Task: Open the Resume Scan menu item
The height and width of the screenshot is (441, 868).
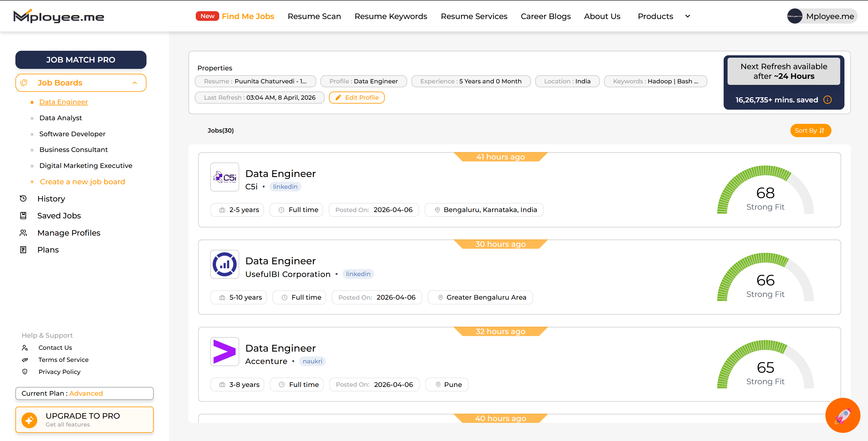Action: coord(314,16)
